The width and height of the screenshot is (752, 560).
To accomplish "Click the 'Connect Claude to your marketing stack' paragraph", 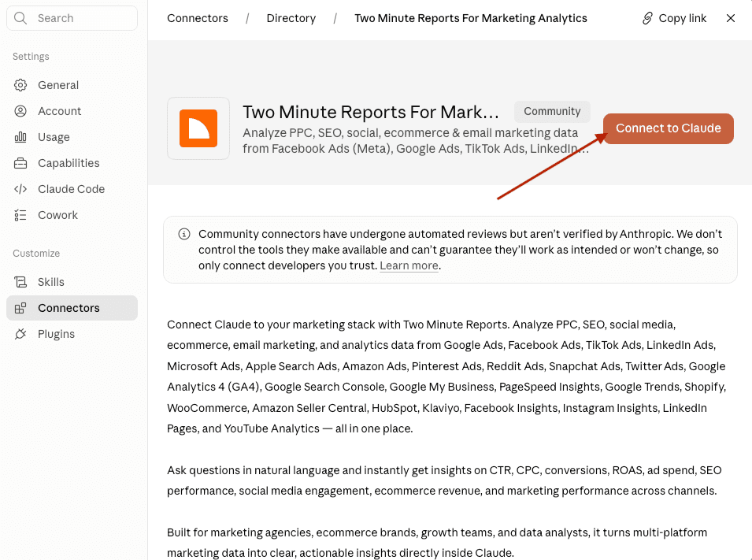I will coord(446,376).
